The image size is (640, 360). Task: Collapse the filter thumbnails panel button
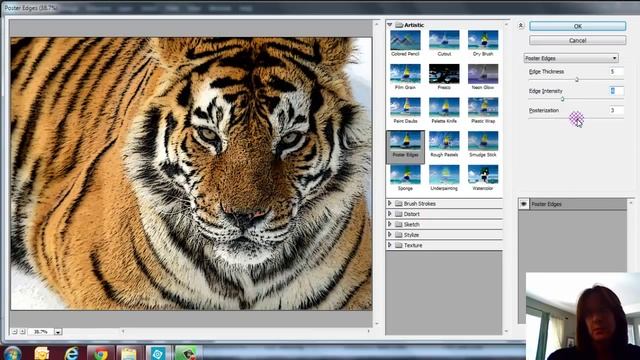point(520,26)
